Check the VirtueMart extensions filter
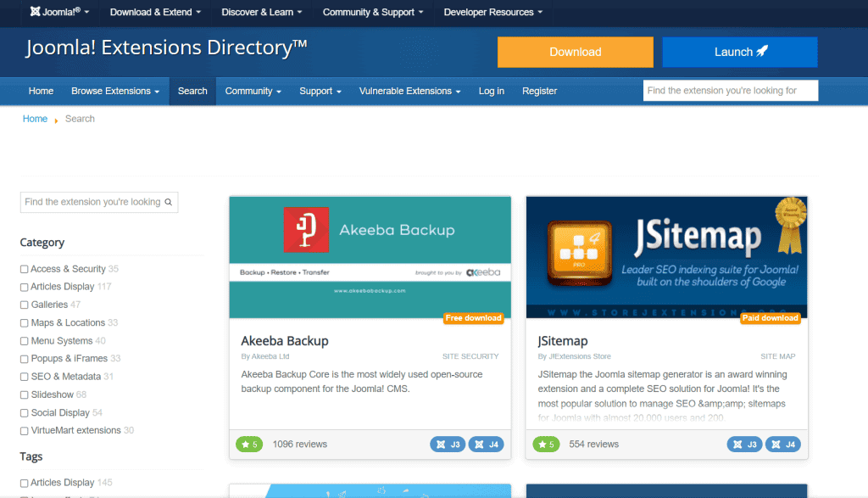This screenshot has width=868, height=498. [x=24, y=431]
